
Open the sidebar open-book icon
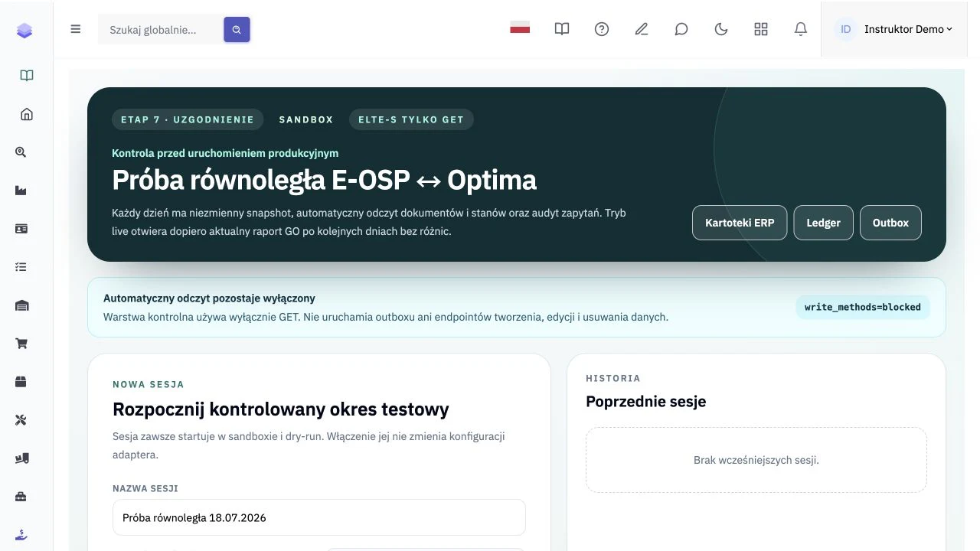pos(27,76)
